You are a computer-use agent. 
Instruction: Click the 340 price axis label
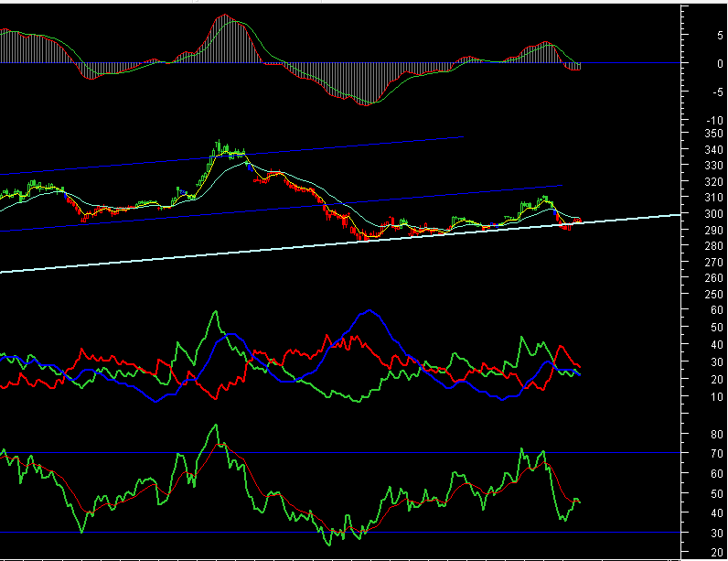(x=713, y=149)
